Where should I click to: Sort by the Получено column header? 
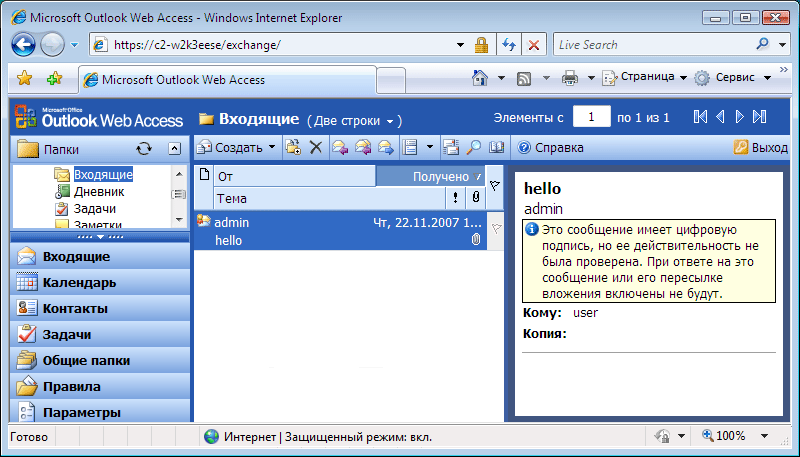(430, 176)
